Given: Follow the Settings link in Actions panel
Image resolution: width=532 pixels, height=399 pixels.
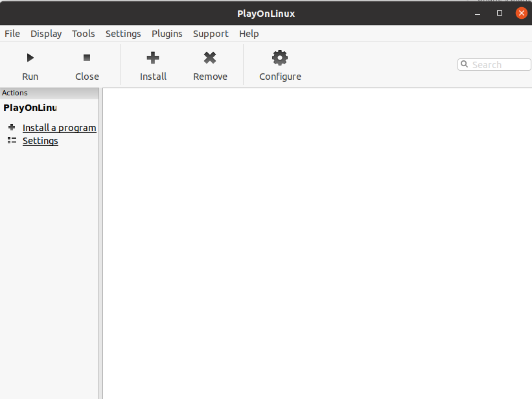Looking at the screenshot, I should (40, 141).
